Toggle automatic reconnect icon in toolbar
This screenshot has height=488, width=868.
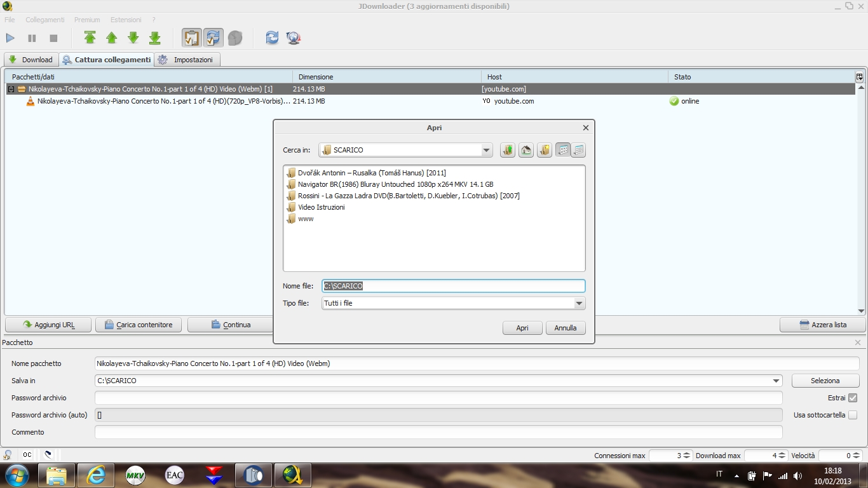point(213,38)
